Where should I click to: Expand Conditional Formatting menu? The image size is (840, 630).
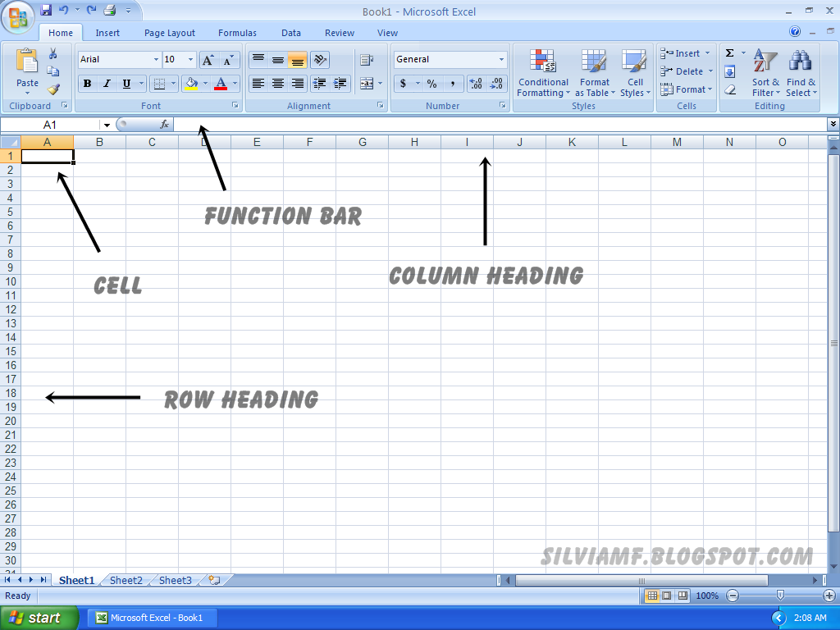click(x=543, y=73)
